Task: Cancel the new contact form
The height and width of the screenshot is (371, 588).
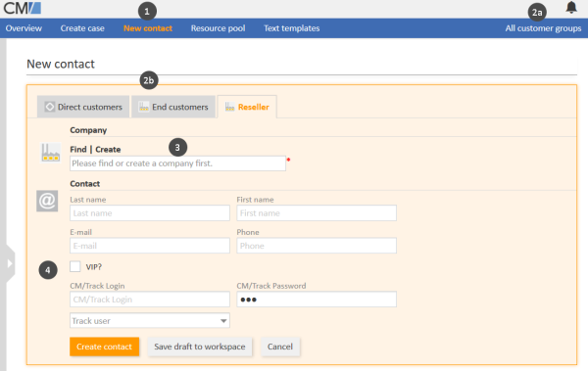Action: (x=279, y=347)
